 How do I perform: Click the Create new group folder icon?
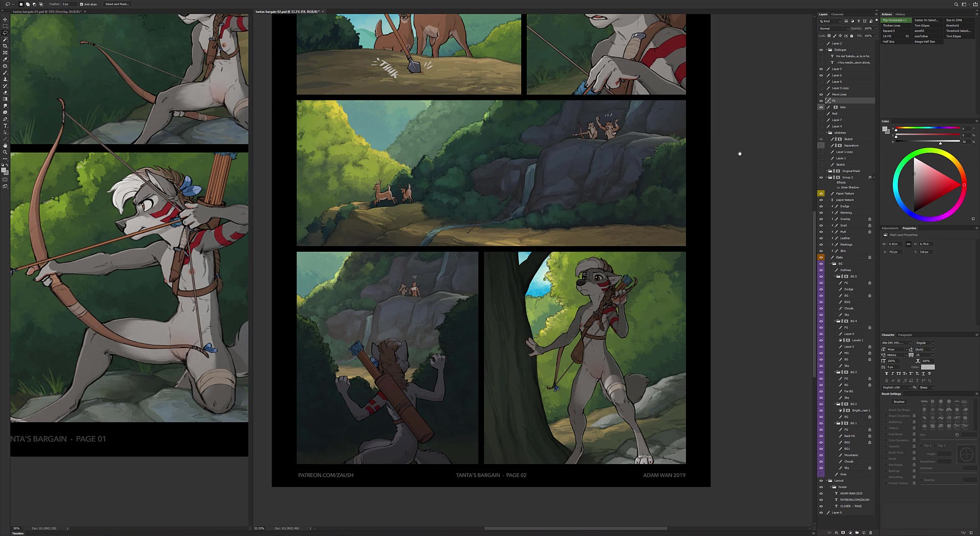coord(857,532)
